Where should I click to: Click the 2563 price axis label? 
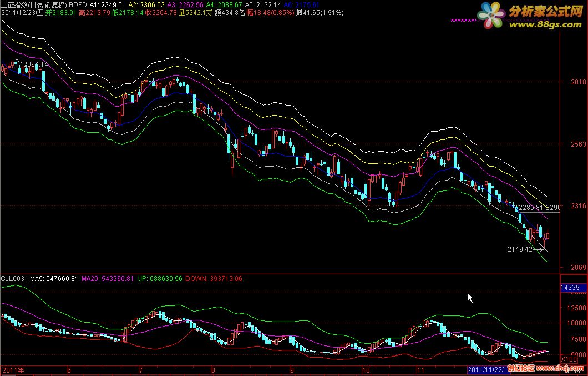[x=578, y=144]
